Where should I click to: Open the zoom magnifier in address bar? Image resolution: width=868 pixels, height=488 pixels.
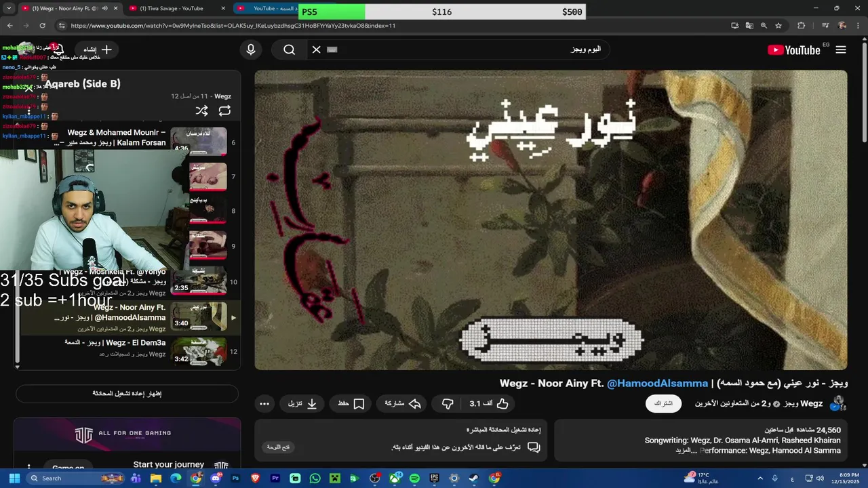tap(764, 26)
